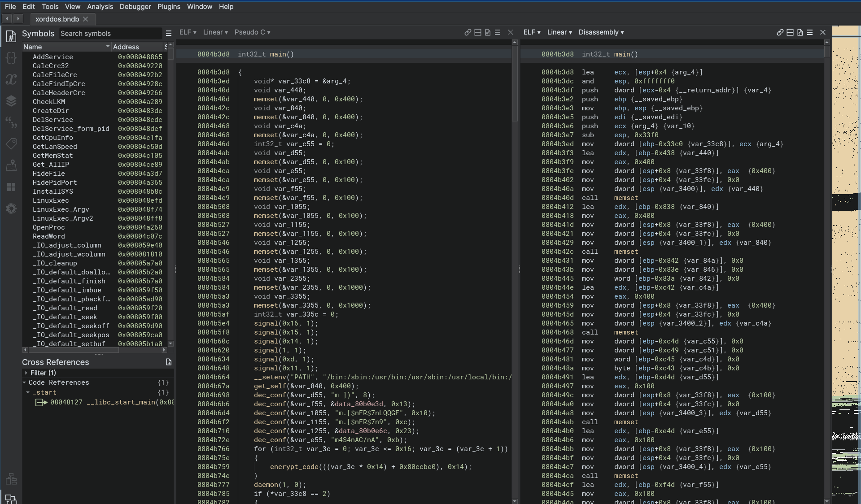The width and height of the screenshot is (861, 504).
Task: Open the Variables sidebar icon
Action: click(11, 79)
